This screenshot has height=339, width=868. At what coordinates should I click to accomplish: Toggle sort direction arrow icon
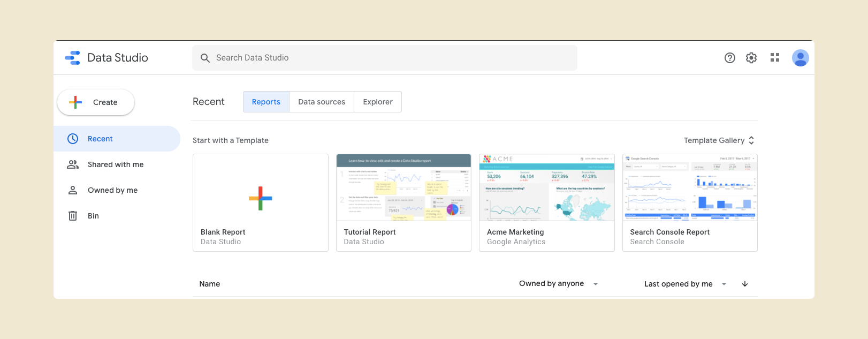pos(745,284)
